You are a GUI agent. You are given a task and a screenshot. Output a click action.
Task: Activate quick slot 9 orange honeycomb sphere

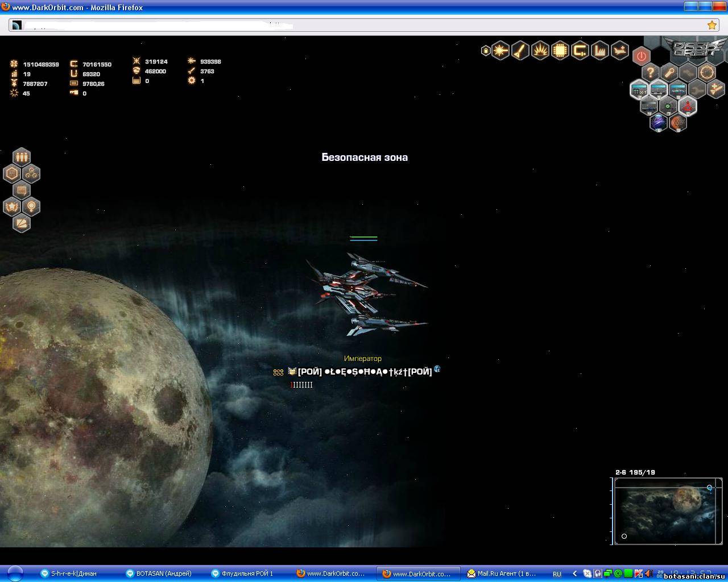[677, 122]
